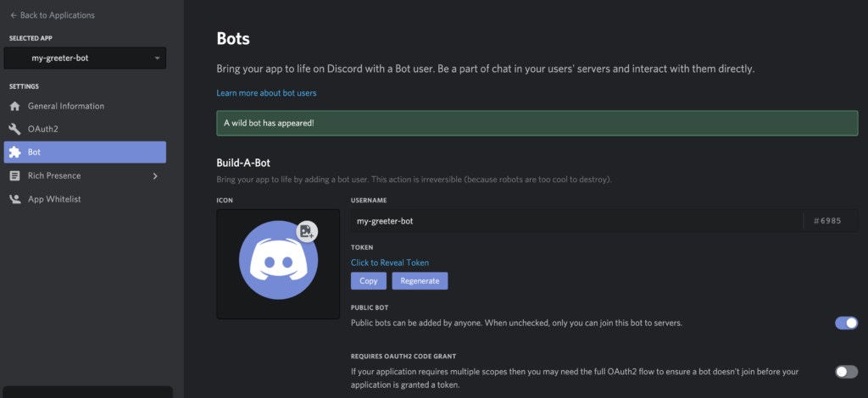Viewport: 868px width, 398px height.
Task: Open the my-greeter-bot app dropdown
Action: click(x=85, y=58)
